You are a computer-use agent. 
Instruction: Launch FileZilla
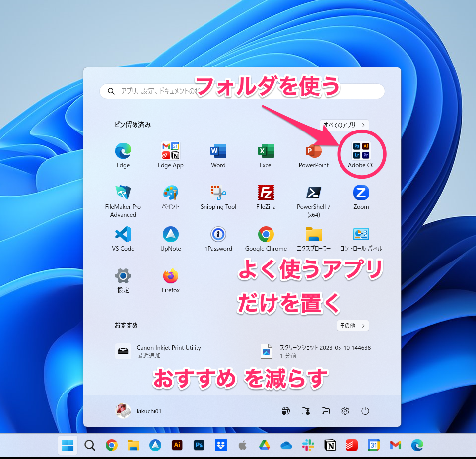[266, 197]
